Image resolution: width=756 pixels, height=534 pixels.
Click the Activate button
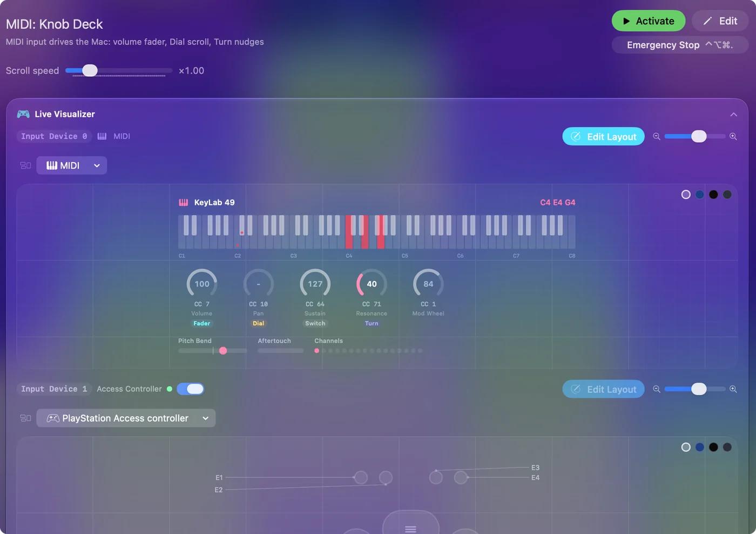click(649, 21)
